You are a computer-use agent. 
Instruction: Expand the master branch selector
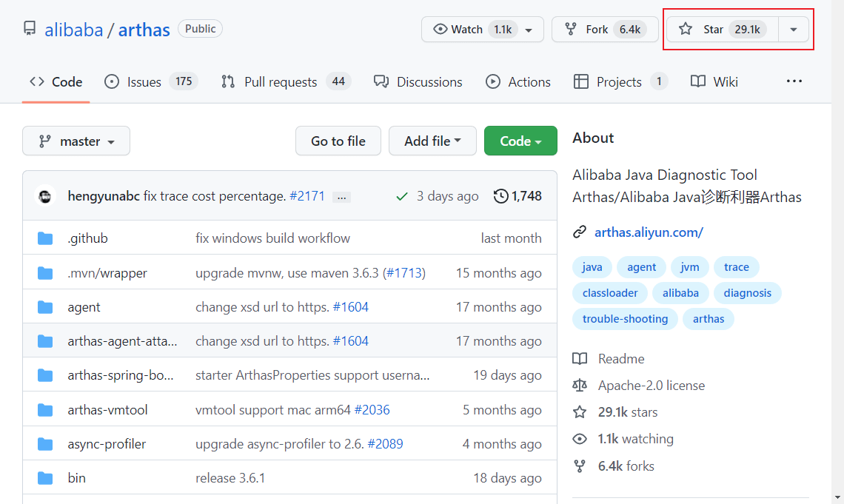[76, 141]
